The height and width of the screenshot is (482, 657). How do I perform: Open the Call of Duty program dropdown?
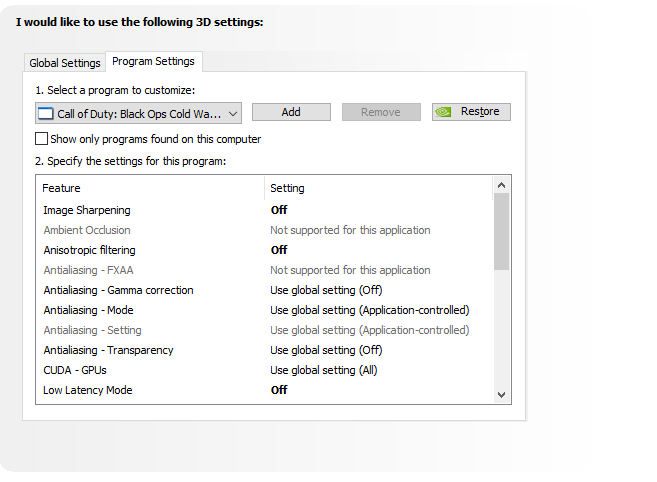pos(138,113)
